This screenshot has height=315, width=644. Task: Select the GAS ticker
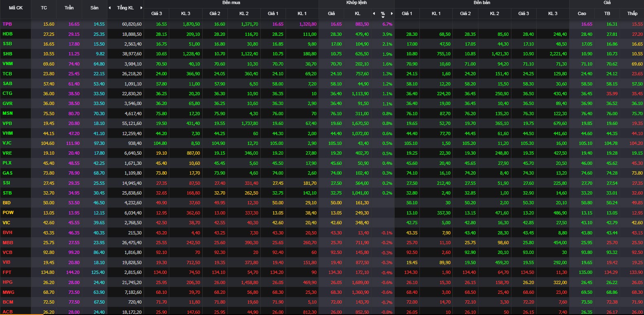(7, 173)
